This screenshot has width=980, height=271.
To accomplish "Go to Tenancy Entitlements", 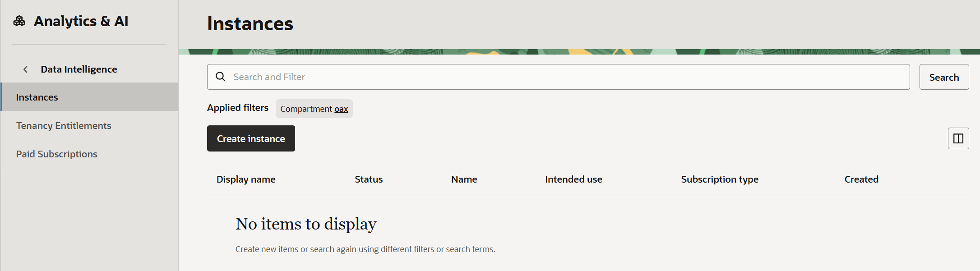I will click(64, 126).
